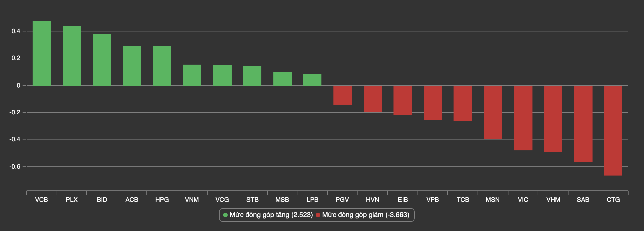This screenshot has height=231, width=644.
Task: Click the PGV red bar
Action: click(x=343, y=95)
